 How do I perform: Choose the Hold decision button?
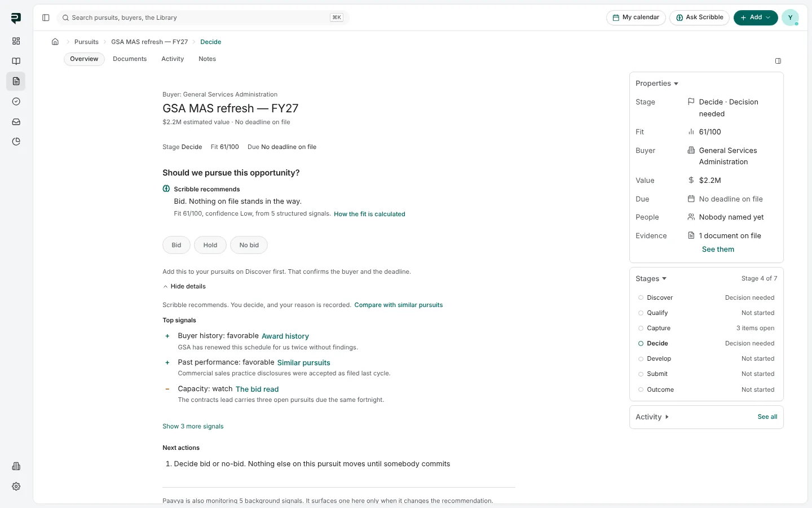coord(210,245)
